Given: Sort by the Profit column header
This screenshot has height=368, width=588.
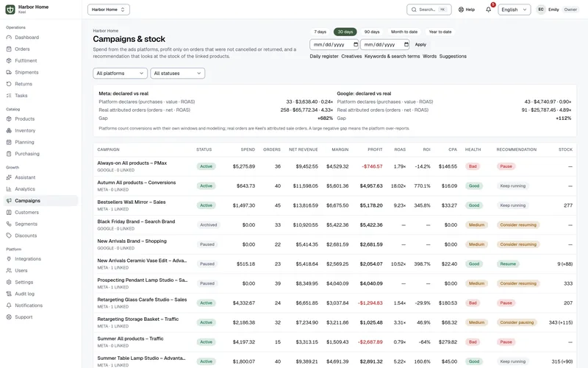Looking at the screenshot, I should (x=375, y=149).
